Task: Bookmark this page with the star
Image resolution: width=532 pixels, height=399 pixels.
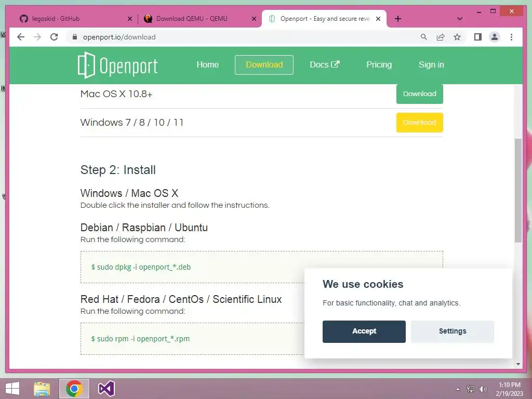Action: click(457, 37)
